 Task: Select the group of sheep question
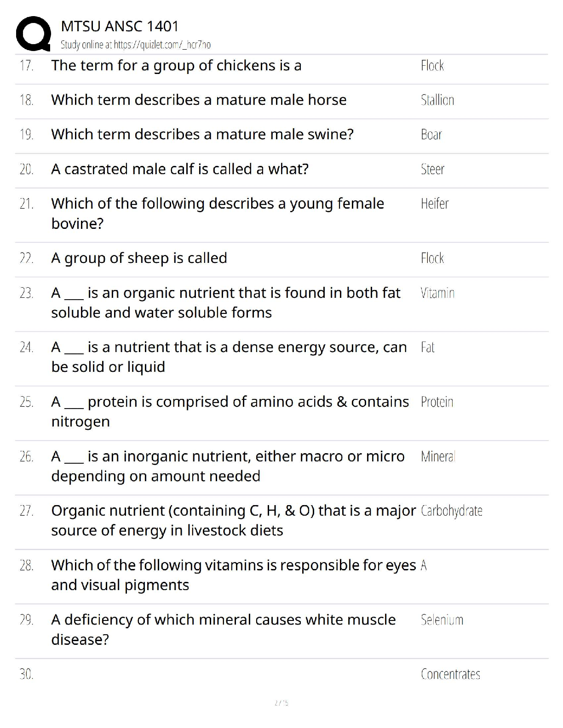(x=139, y=258)
